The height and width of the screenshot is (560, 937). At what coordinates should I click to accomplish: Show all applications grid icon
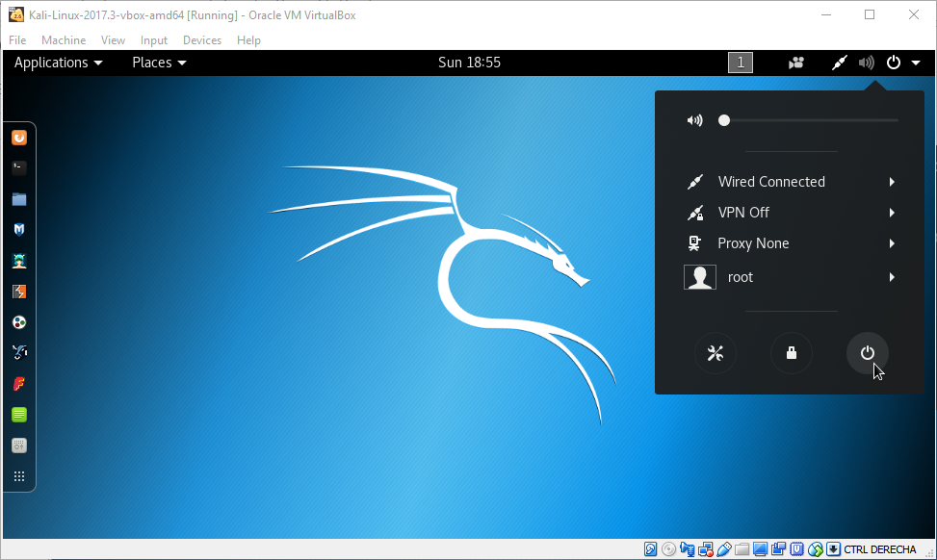pyautogui.click(x=19, y=476)
